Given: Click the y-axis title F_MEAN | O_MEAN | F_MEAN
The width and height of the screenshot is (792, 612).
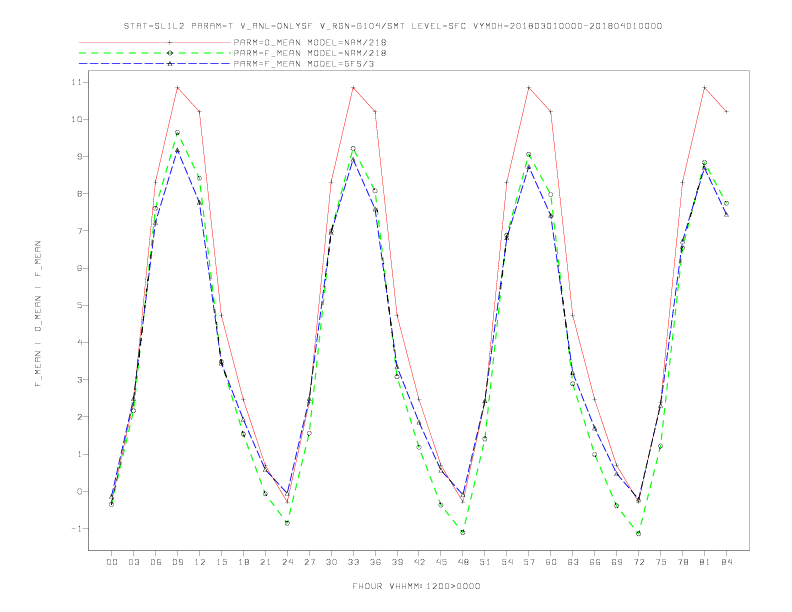Looking at the screenshot, I should pyautogui.click(x=38, y=314).
